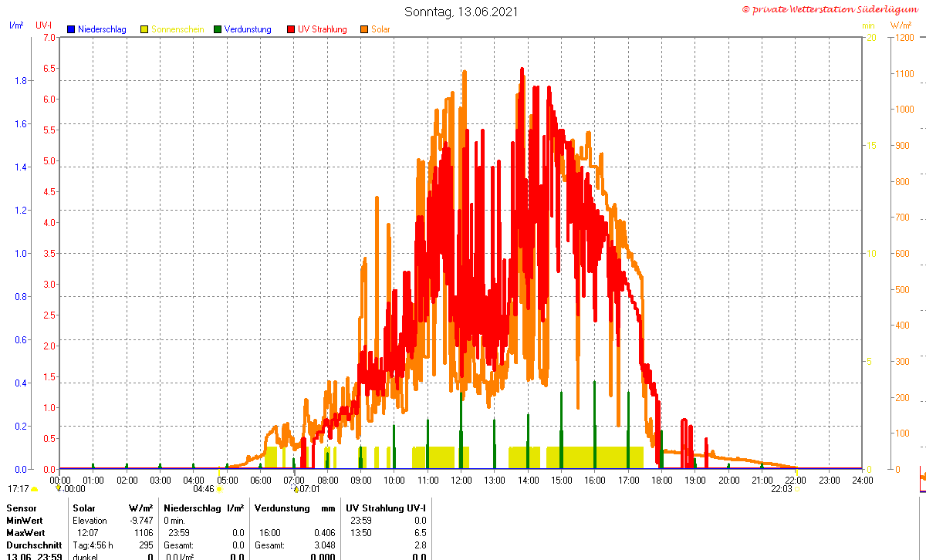Viewport: 926px width, 560px height.
Task: Click the MaxWert row label
Action: [26, 533]
